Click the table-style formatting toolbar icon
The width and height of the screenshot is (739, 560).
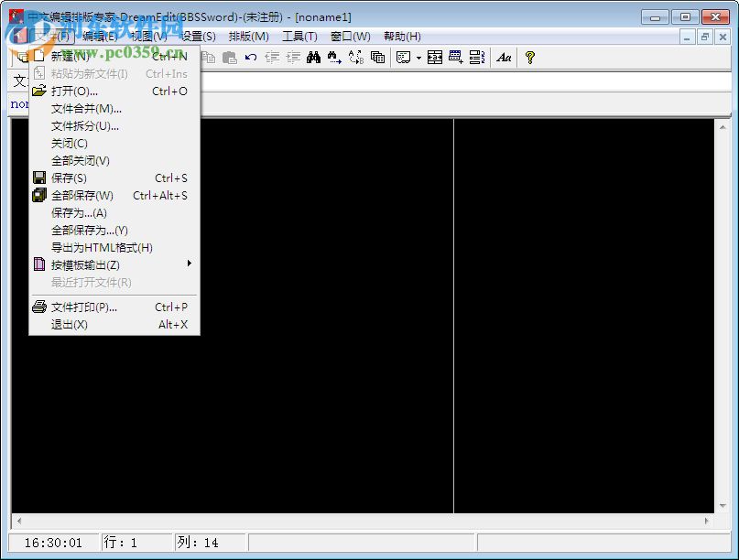pyautogui.click(x=433, y=57)
